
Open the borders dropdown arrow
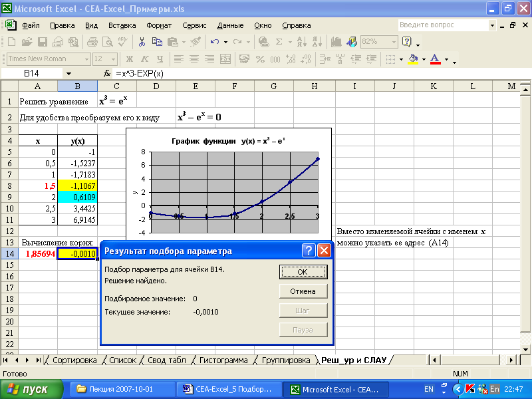401,59
